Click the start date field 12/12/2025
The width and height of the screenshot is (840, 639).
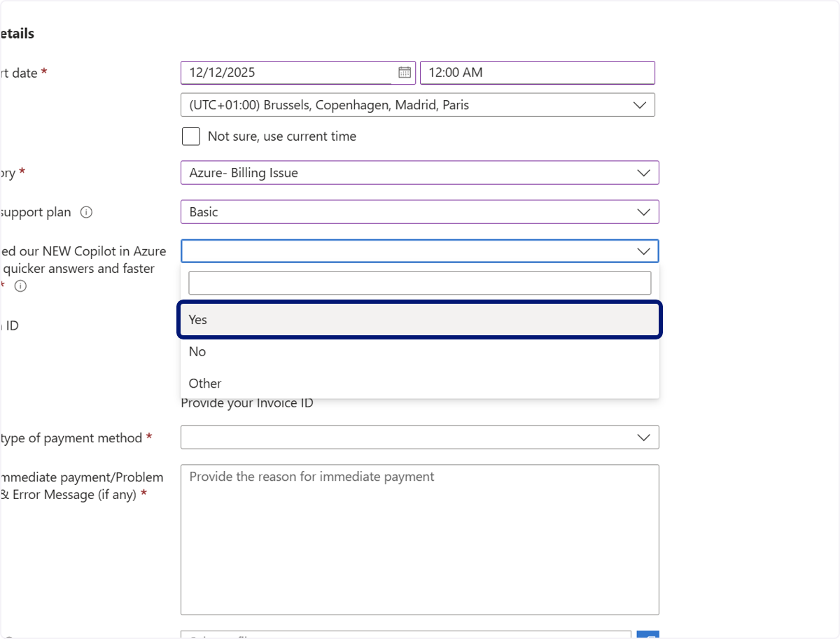(298, 73)
